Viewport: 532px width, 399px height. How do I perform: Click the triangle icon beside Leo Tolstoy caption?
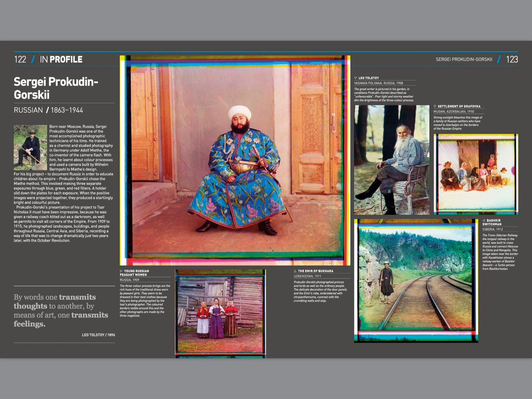(355, 78)
